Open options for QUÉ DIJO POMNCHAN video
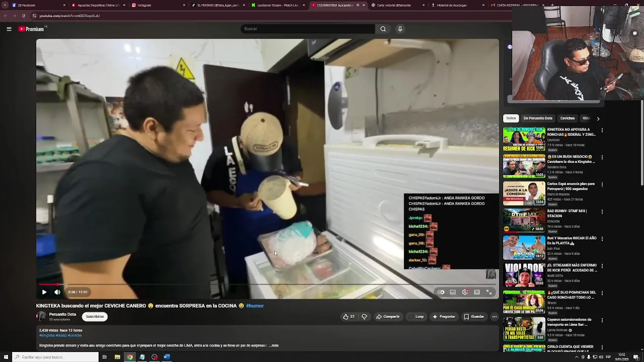644x362 pixels. [602, 293]
